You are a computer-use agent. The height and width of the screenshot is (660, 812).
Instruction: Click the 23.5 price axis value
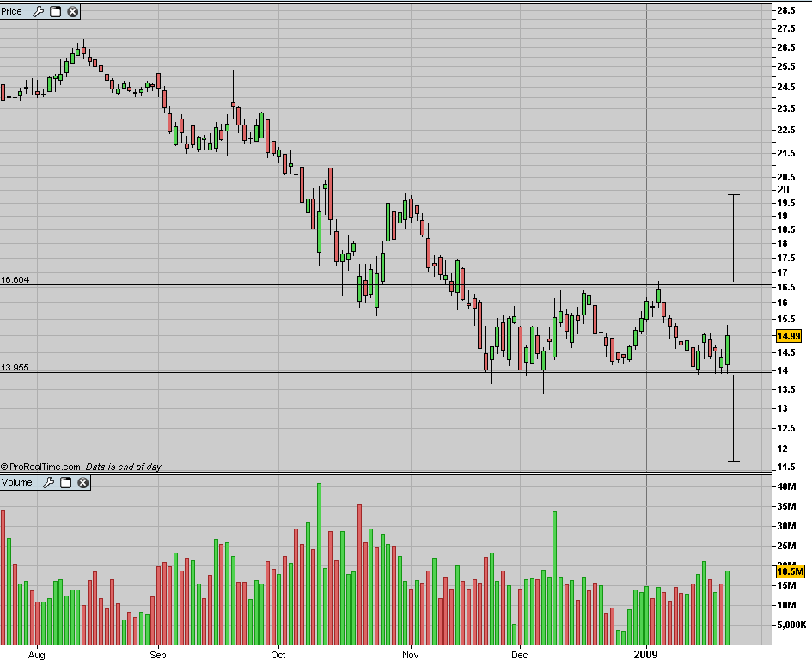point(786,108)
